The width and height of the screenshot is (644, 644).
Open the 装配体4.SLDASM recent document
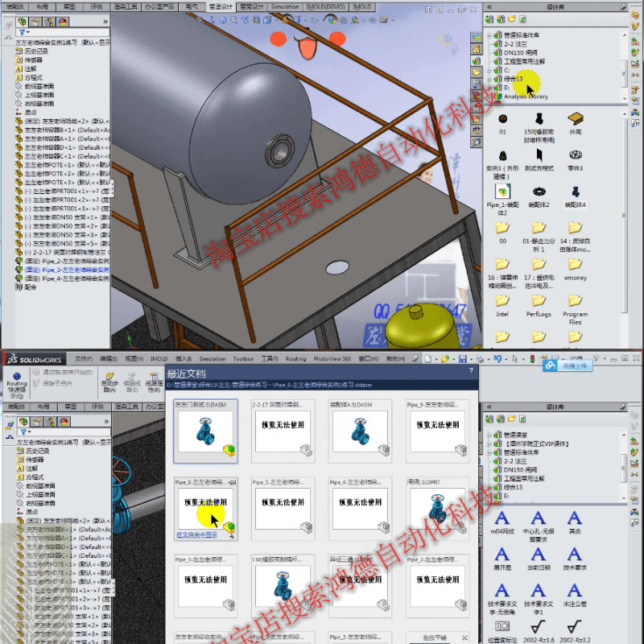[x=360, y=431]
